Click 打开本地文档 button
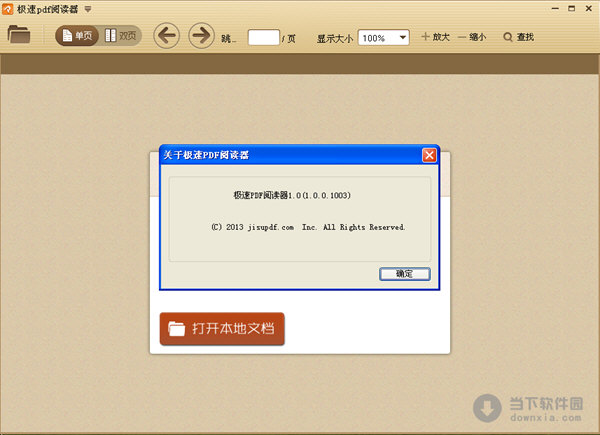Screen dimensions: 600x435 tap(222, 329)
